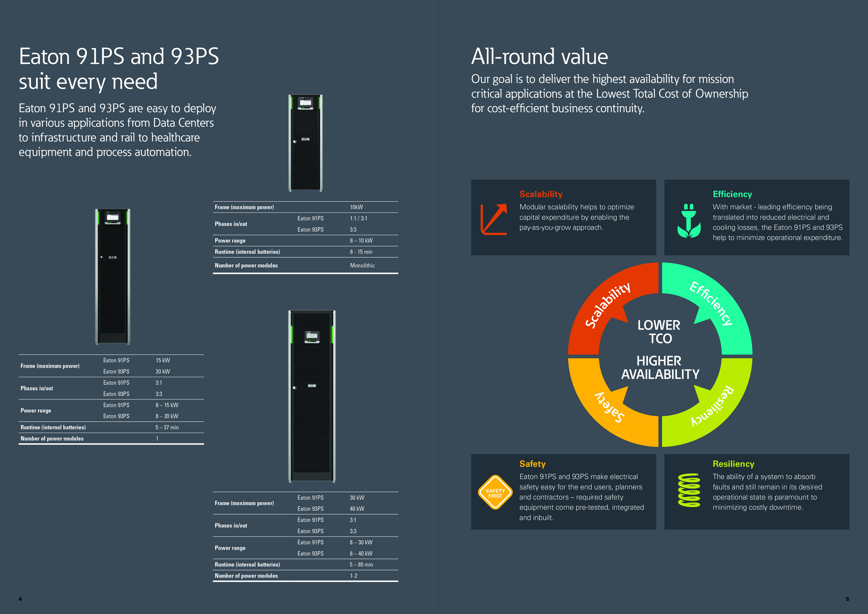
Task: Click the '10kW' frame maximum power value
Action: tap(356, 207)
